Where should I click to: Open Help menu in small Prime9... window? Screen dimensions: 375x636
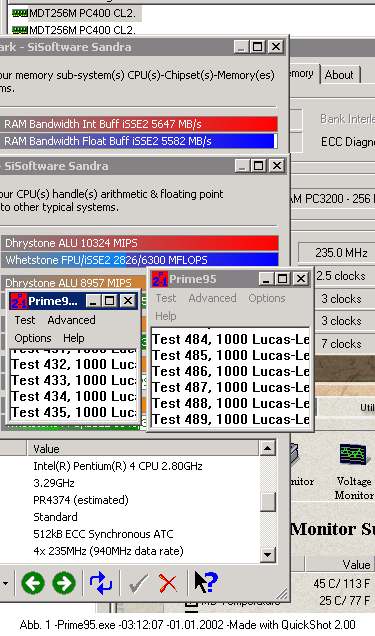73,338
